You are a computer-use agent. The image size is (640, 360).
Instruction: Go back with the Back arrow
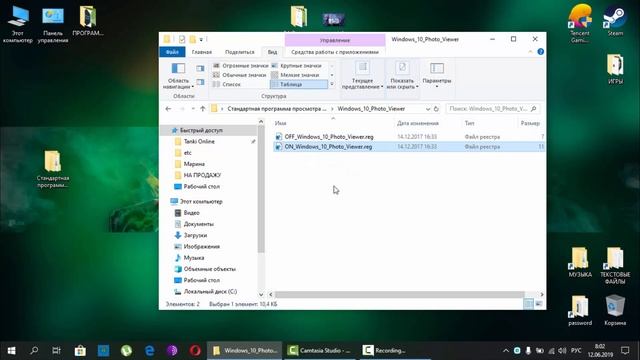pos(168,109)
